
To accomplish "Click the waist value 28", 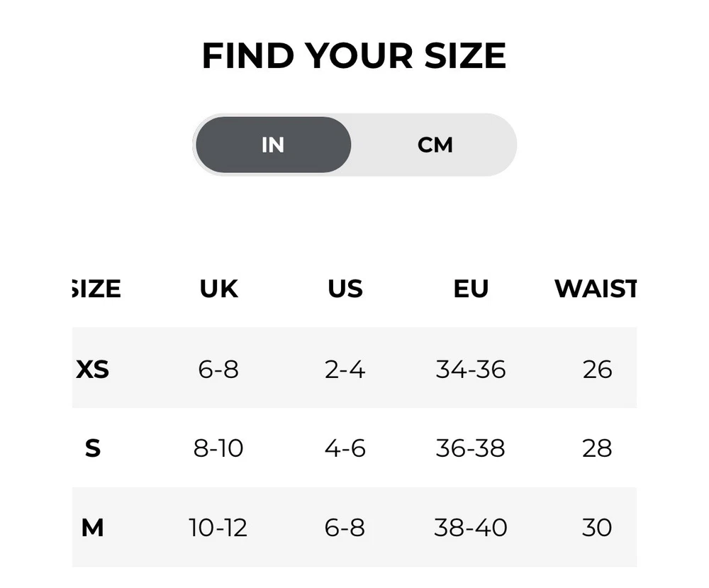I will click(x=597, y=448).
